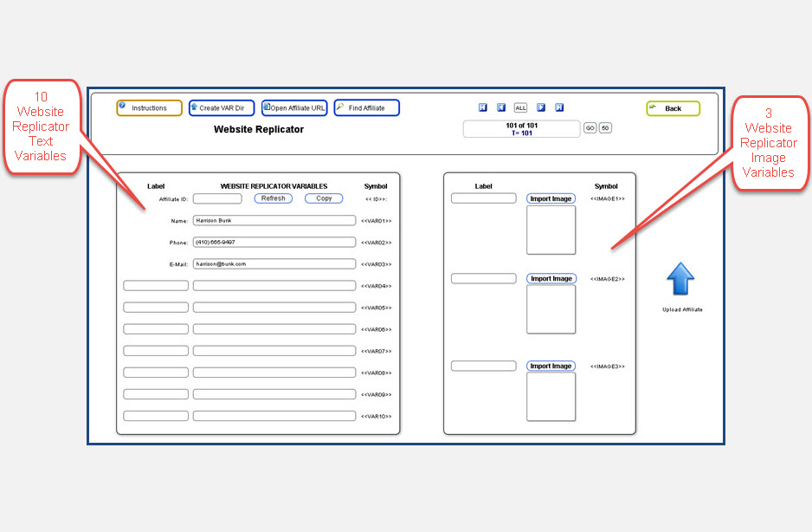Go to the next record
This screenshot has height=532, width=812.
540,107
